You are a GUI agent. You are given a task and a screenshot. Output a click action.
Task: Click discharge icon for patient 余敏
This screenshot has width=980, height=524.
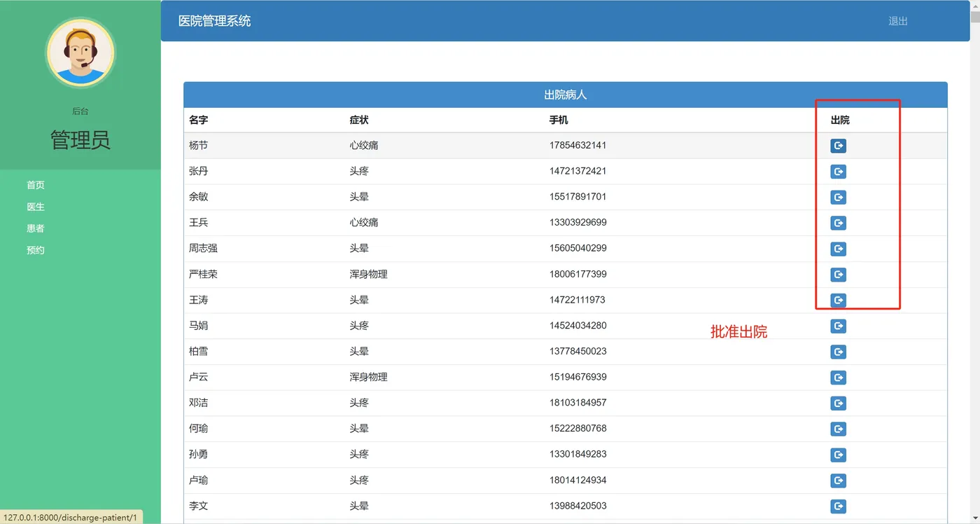coord(838,198)
